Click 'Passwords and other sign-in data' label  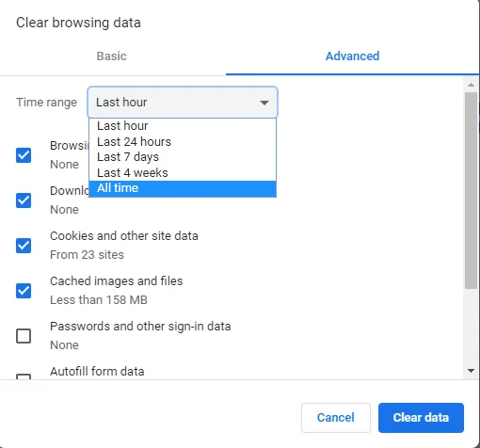[x=140, y=327]
